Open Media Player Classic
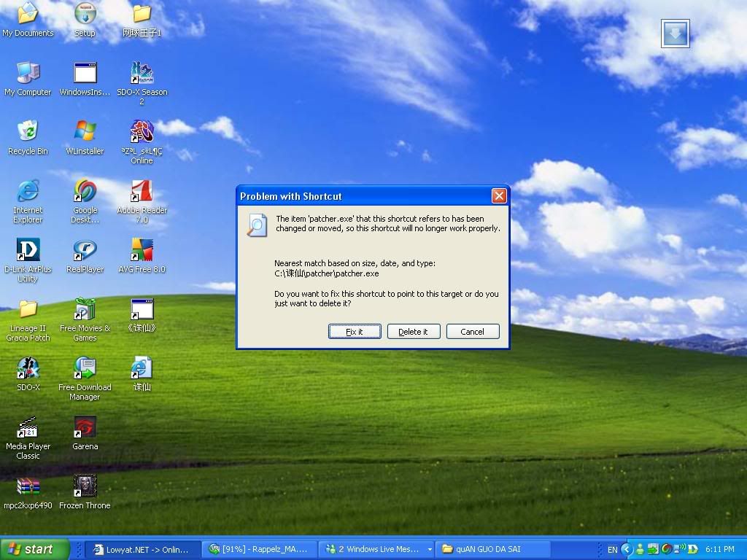Screen dimensions: 747x560 tap(28, 427)
